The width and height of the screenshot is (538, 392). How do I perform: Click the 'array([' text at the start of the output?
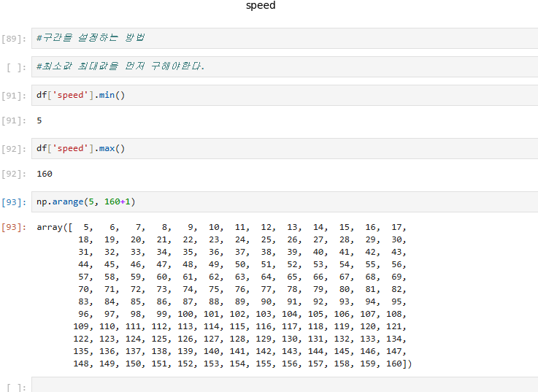tap(55, 227)
